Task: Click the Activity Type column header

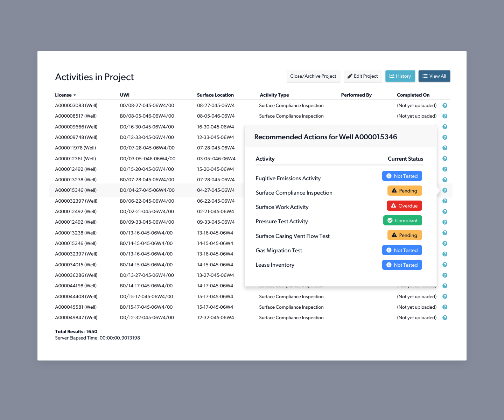Action: (x=274, y=95)
